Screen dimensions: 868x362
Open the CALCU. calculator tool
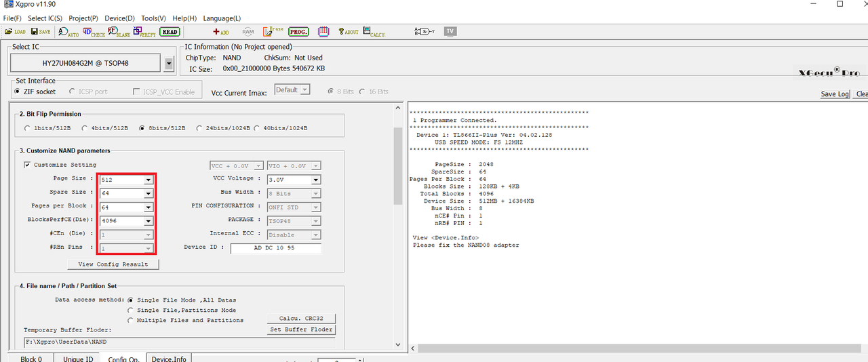[x=374, y=31]
